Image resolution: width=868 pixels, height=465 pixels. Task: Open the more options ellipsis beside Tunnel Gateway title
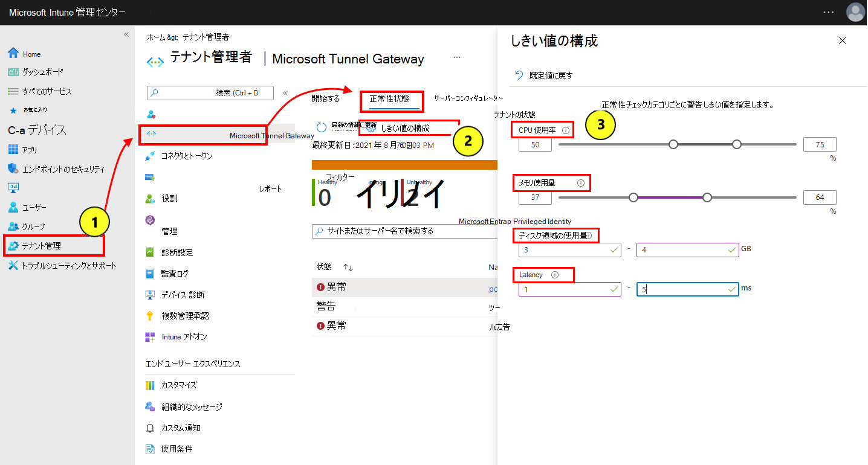(x=457, y=57)
